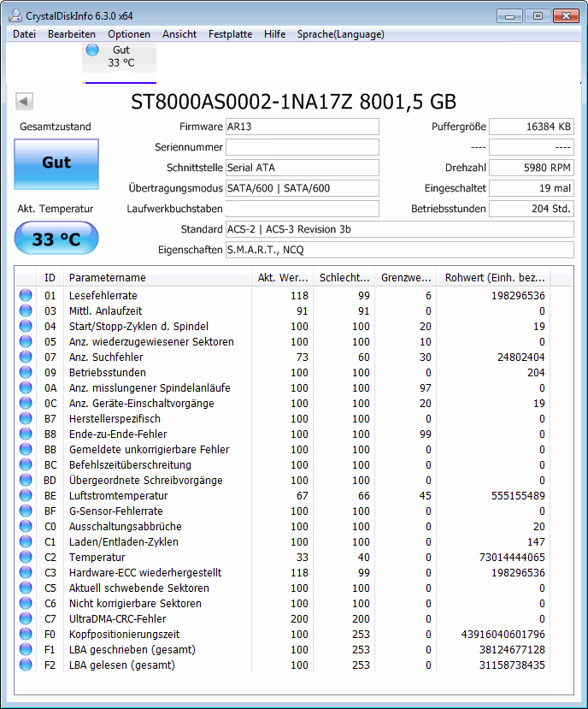Click raw value 43916040601796
Image resolution: width=588 pixels, height=709 pixels.
[503, 635]
